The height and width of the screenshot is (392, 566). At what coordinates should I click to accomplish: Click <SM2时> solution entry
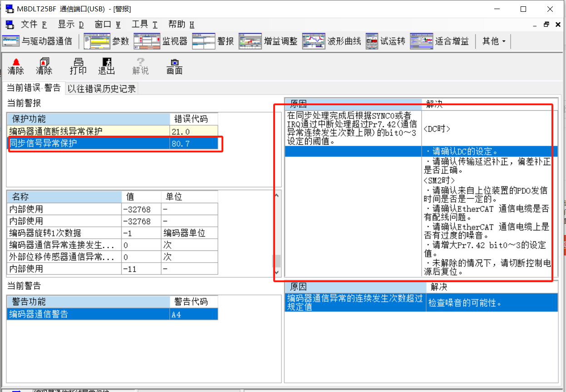coord(439,180)
